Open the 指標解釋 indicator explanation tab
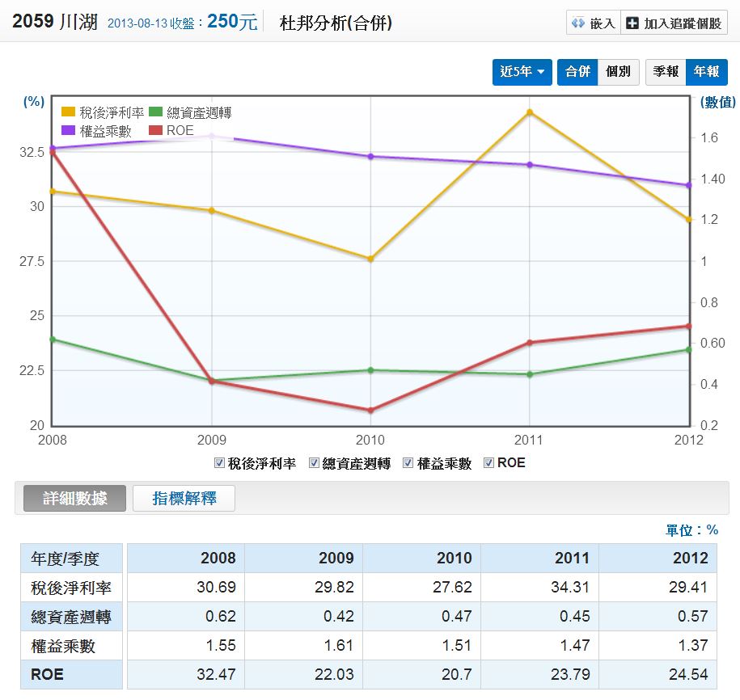Image resolution: width=740 pixels, height=700 pixels. pos(184,499)
